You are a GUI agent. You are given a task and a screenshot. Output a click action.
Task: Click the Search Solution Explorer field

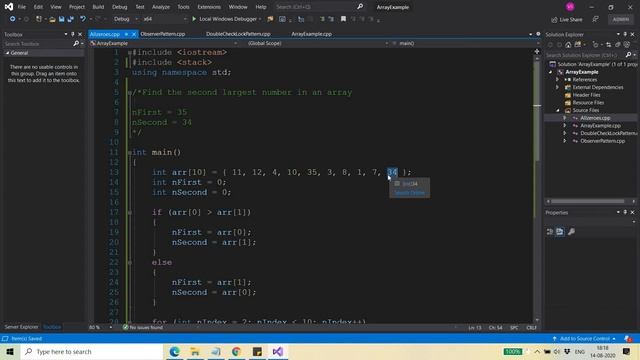click(x=584, y=55)
